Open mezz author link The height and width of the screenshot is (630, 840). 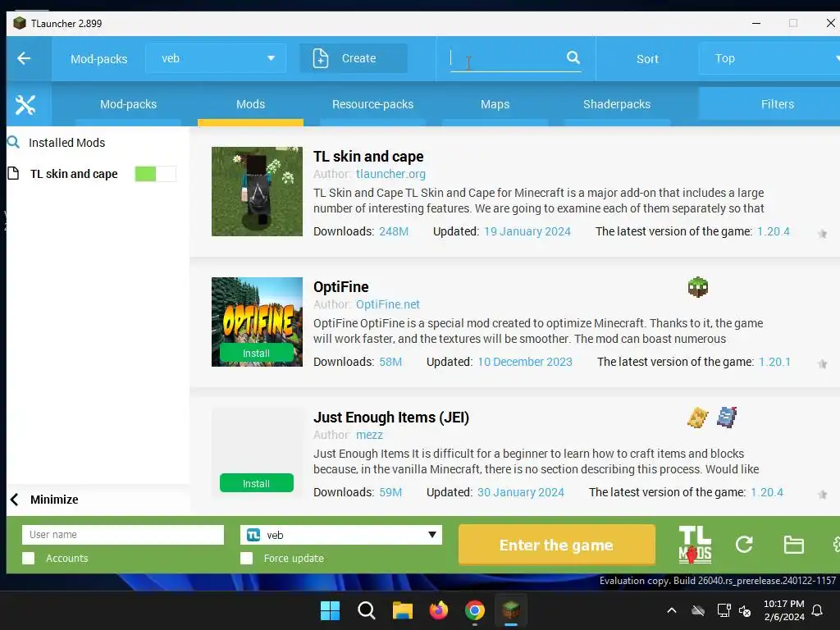tap(370, 435)
